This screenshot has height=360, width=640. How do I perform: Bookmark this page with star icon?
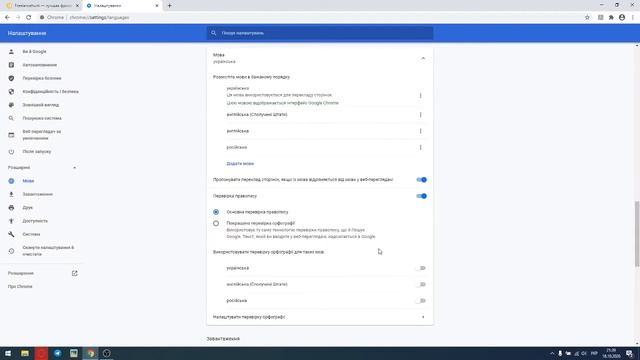[587, 18]
